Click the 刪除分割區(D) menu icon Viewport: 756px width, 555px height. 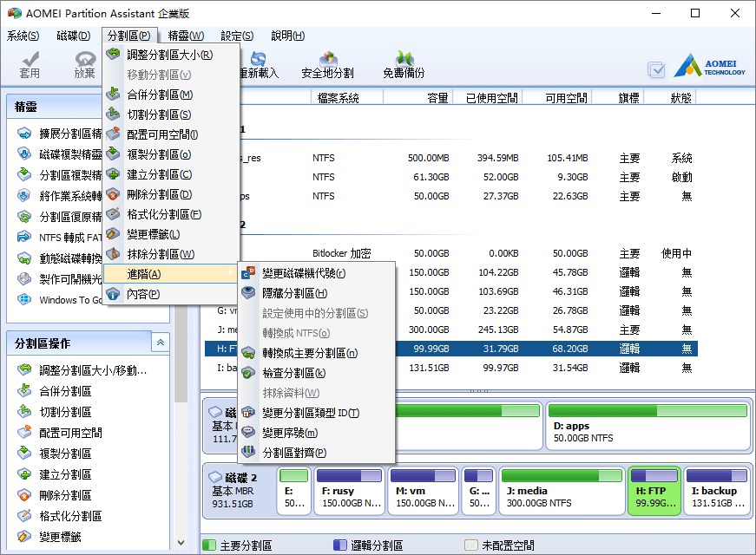point(113,194)
